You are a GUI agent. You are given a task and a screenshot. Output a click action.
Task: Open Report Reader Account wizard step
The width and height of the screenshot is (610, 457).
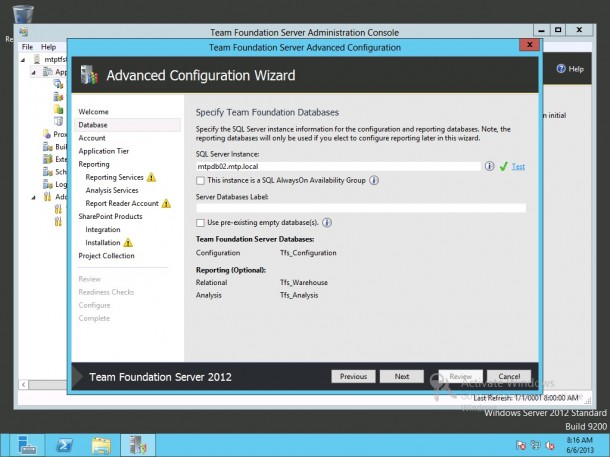pos(122,203)
